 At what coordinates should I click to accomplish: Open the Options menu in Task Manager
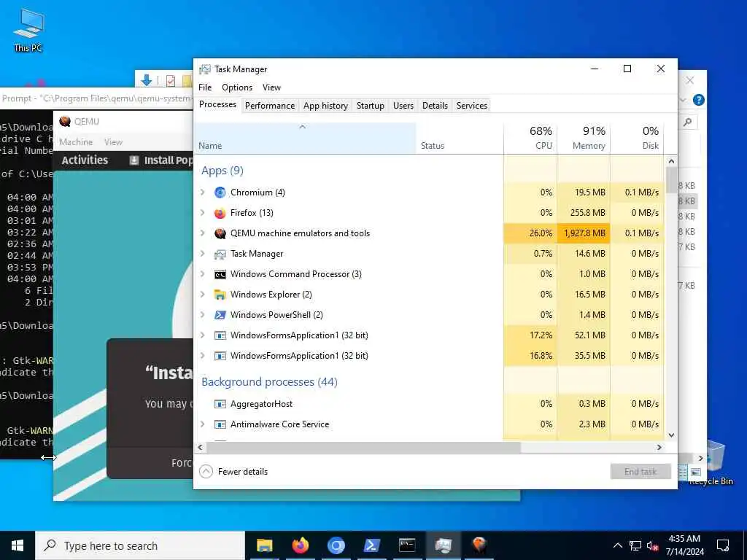[237, 87]
